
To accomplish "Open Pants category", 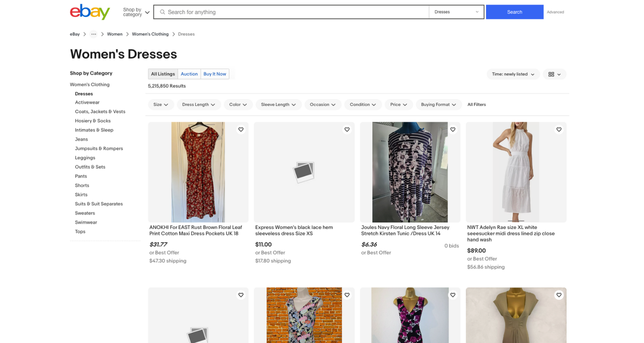I will 81,176.
